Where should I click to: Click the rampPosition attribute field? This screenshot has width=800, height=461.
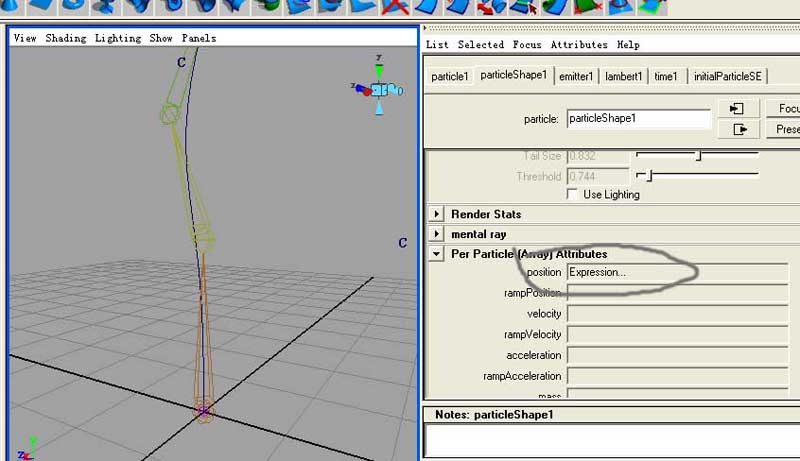[x=678, y=293]
